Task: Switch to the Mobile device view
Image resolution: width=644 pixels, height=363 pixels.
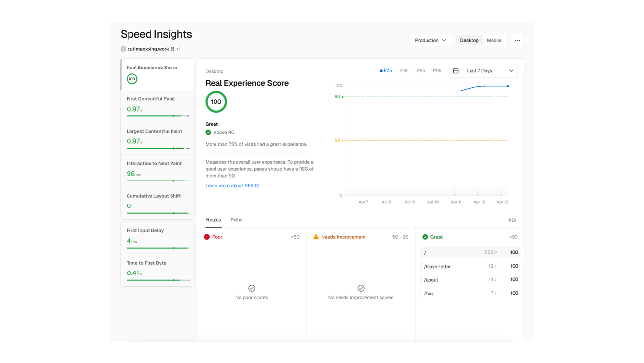Action: pyautogui.click(x=494, y=40)
